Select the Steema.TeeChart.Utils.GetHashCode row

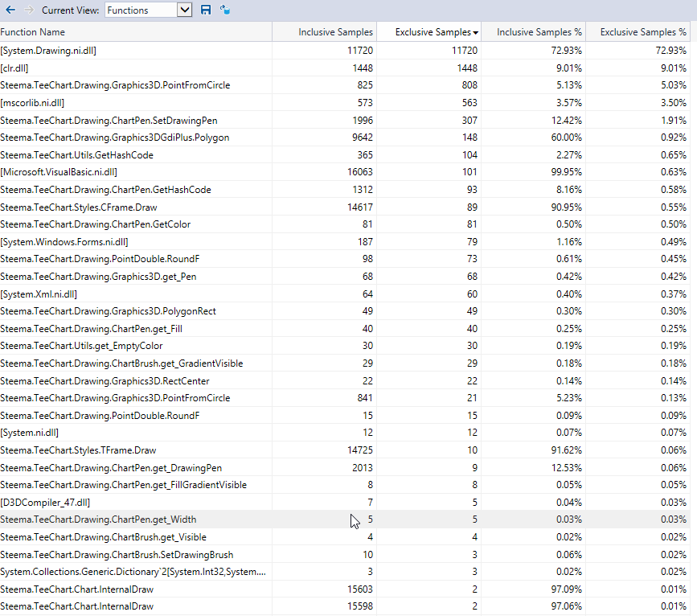(345, 155)
